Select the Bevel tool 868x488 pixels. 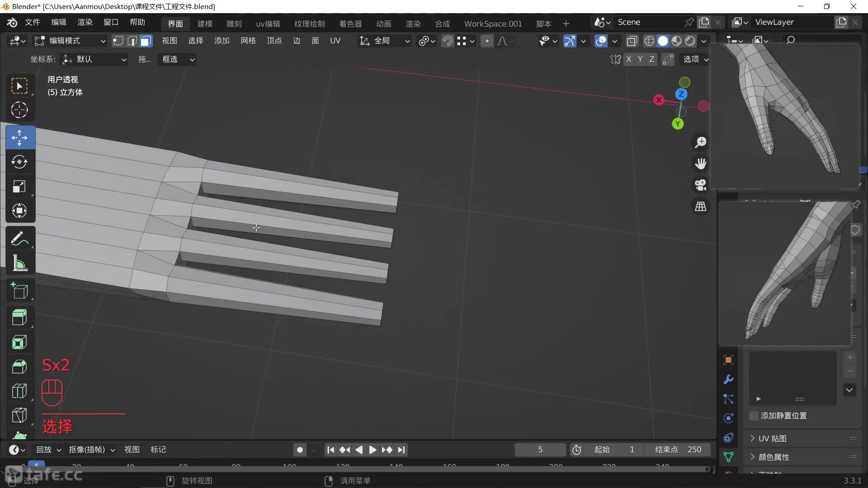(19, 366)
